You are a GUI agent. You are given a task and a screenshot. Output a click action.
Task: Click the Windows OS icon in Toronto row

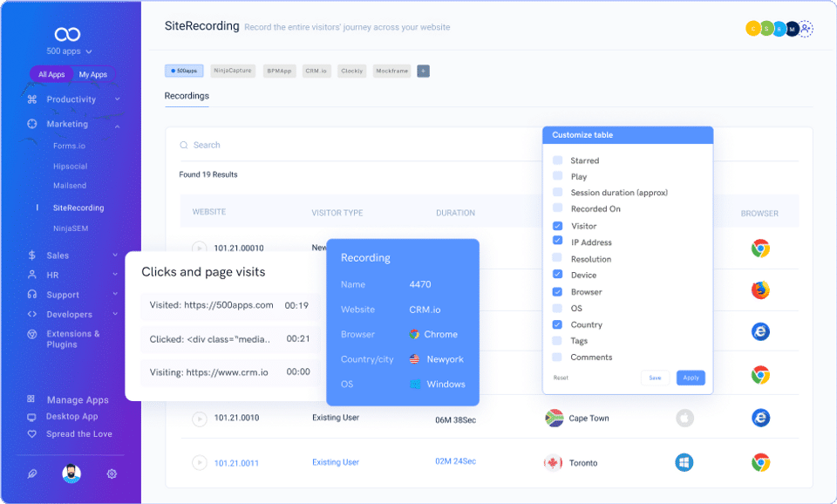click(x=684, y=462)
